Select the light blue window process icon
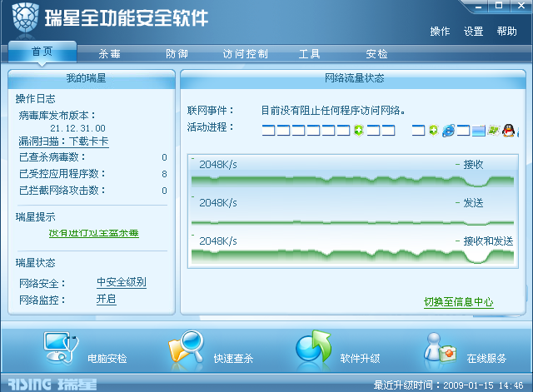The image size is (533, 392). 479,131
